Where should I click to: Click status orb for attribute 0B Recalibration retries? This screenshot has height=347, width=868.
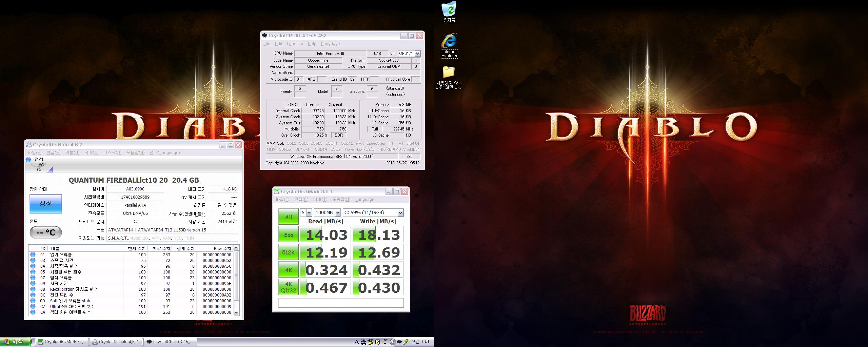(33, 289)
